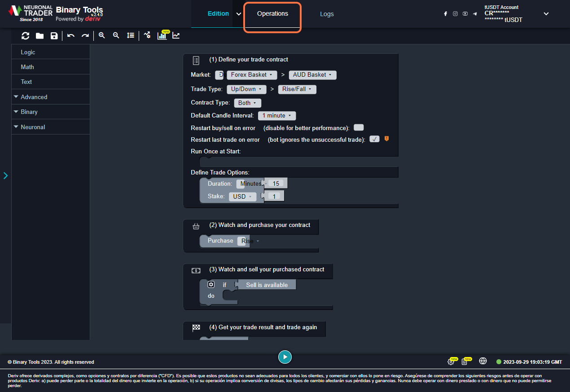
Task: Expand the Binary category in the toolbox
Action: point(29,112)
